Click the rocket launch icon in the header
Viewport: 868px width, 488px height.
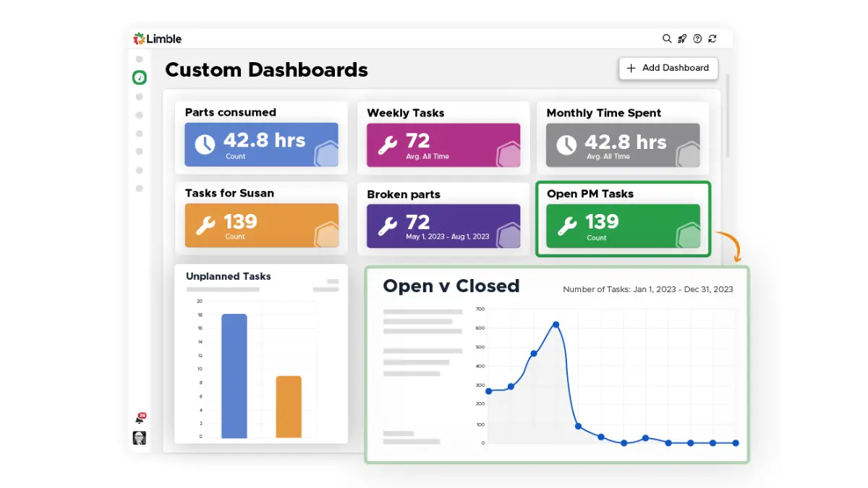click(x=682, y=38)
